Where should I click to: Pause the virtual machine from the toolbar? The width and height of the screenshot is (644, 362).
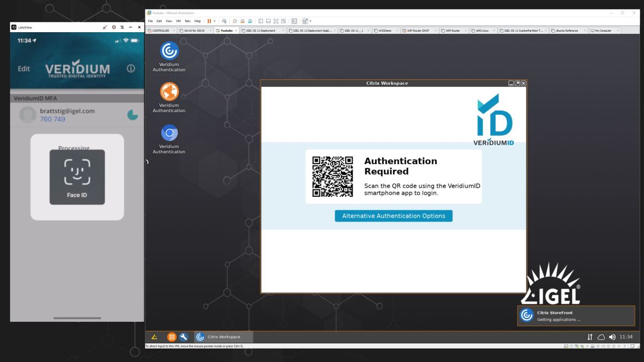click(209, 20)
